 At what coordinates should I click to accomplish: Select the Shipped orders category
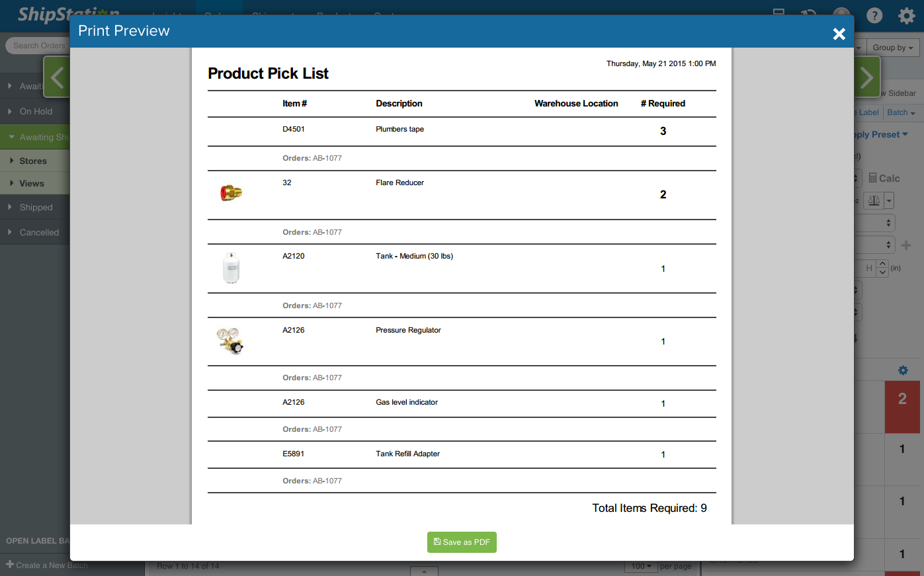(36, 207)
